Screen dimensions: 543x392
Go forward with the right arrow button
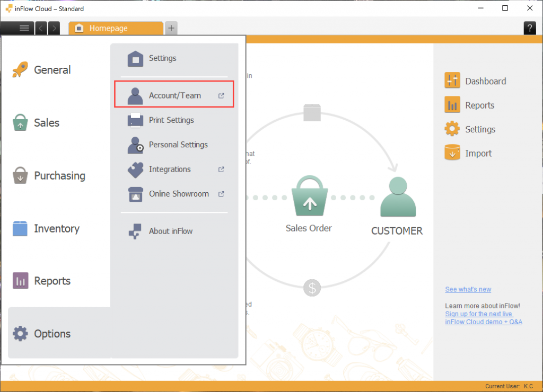click(54, 28)
